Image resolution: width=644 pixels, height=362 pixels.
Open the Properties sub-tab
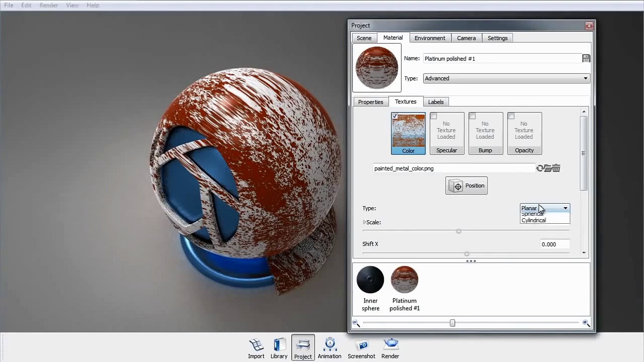pyautogui.click(x=370, y=102)
